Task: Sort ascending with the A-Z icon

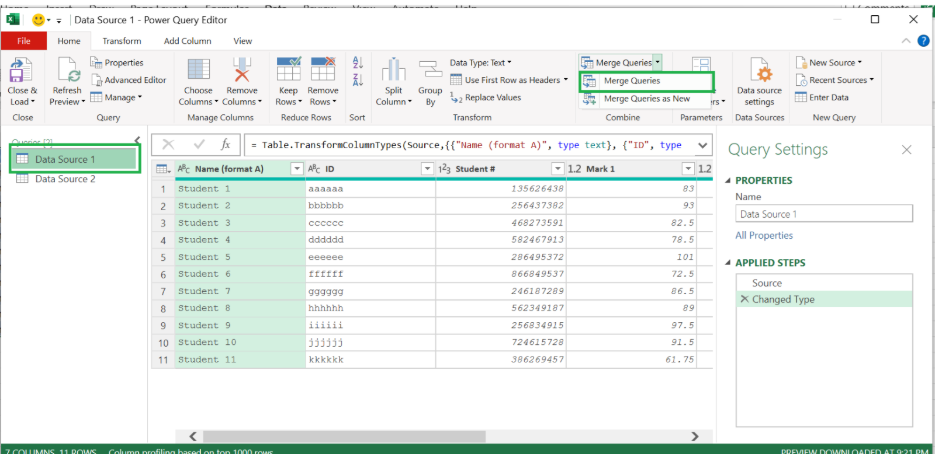Action: pyautogui.click(x=358, y=63)
